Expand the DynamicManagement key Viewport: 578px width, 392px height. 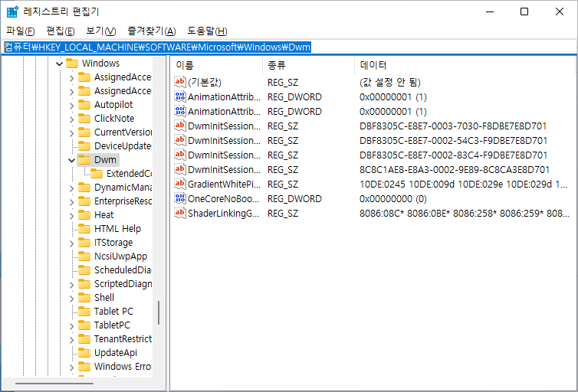click(71, 188)
